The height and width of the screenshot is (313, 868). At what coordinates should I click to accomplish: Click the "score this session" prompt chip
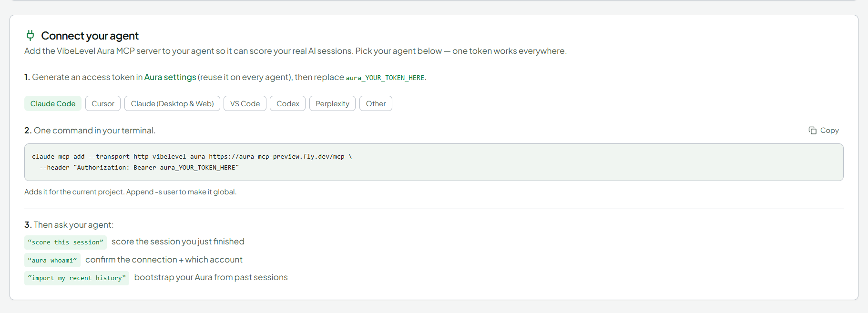pos(65,242)
